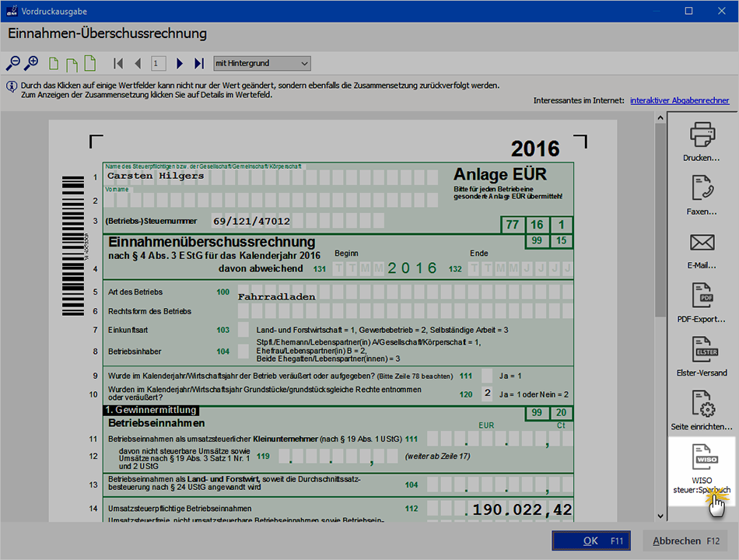Click the scrollbar up arrow
The height and width of the screenshot is (560, 739).
tap(660, 118)
